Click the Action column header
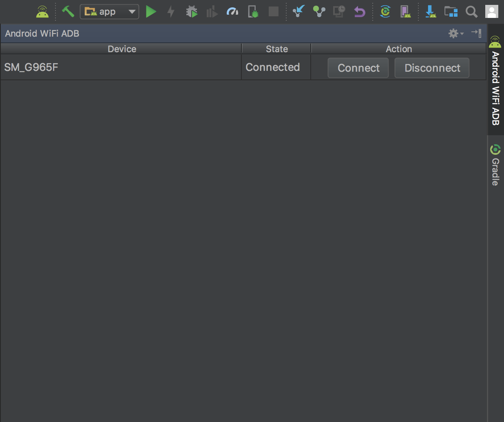The height and width of the screenshot is (422, 504). [x=399, y=49]
